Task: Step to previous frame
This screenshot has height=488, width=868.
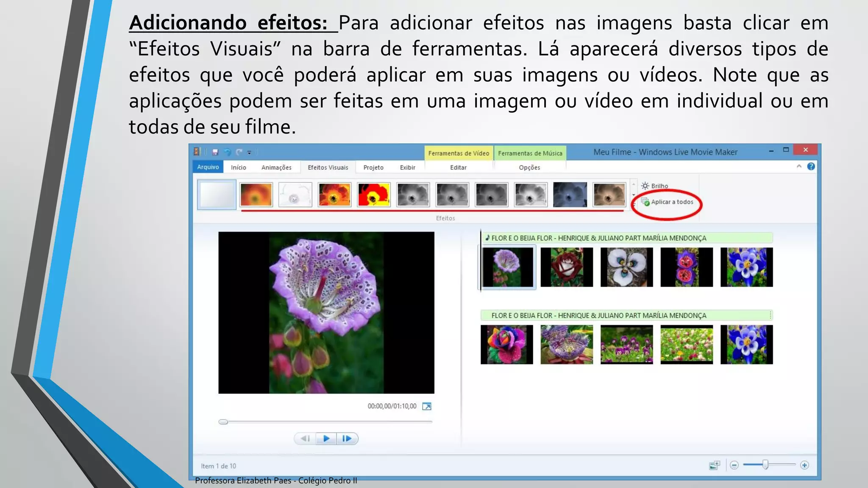Action: [x=305, y=438]
